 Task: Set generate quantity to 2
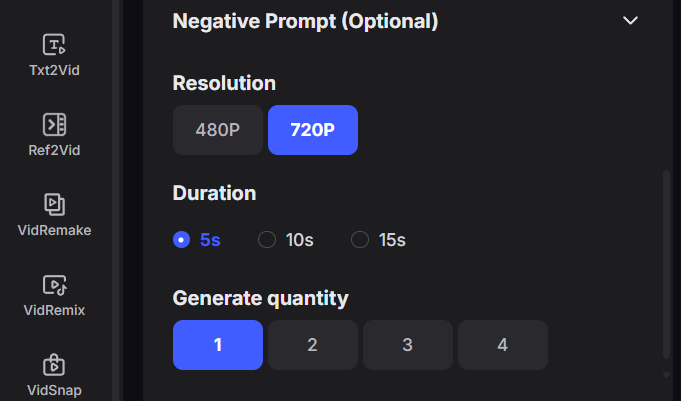tap(312, 345)
